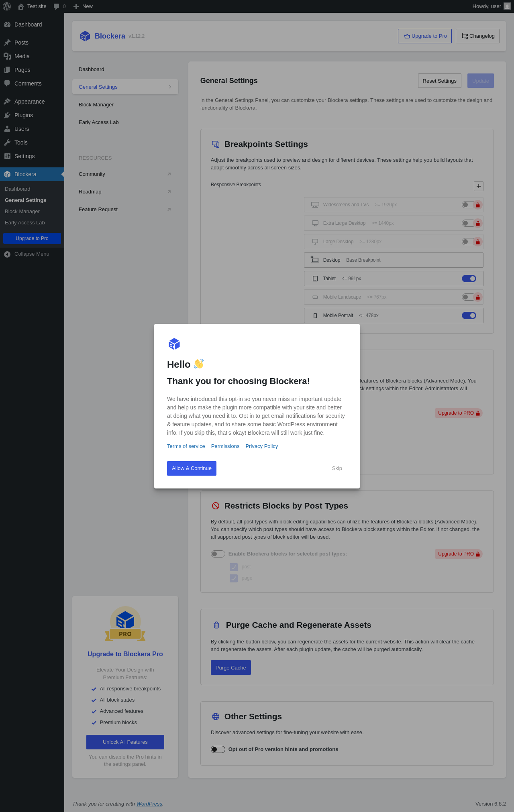The height and width of the screenshot is (812, 514).
Task: Click the Mobile Portrait device icon
Action: pos(315,315)
